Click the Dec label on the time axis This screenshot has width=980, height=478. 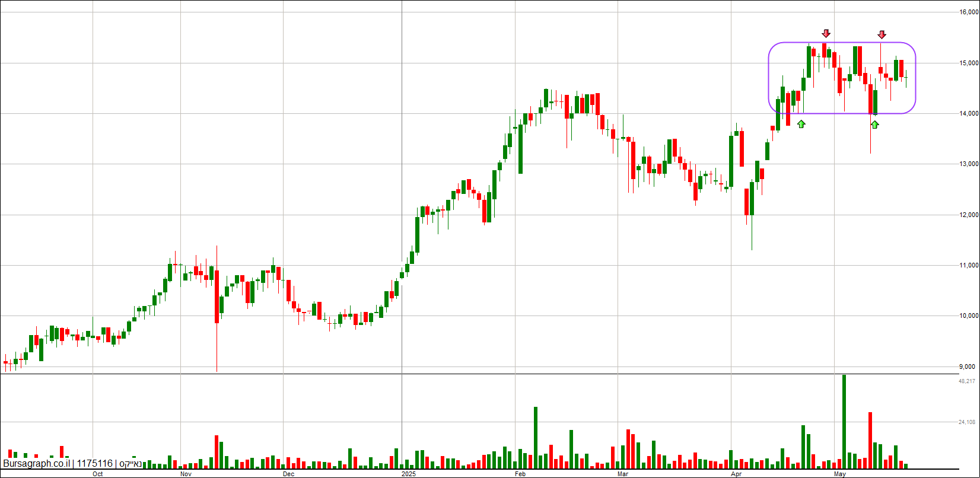288,474
